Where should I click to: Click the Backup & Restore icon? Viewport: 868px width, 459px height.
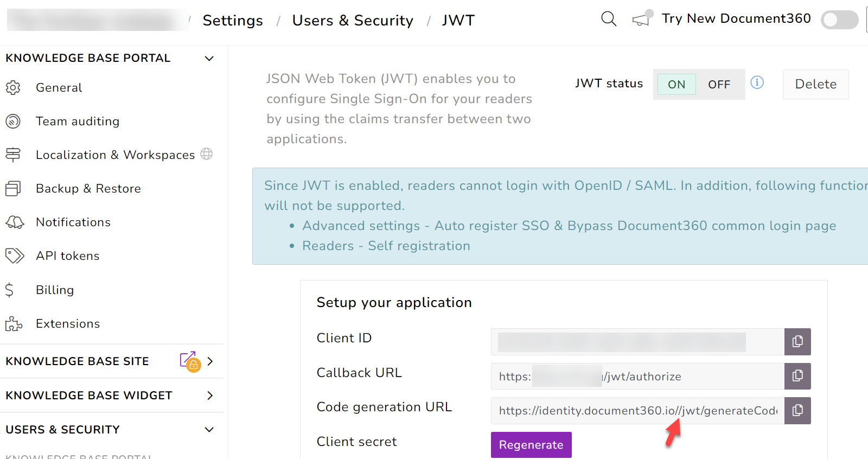13,188
